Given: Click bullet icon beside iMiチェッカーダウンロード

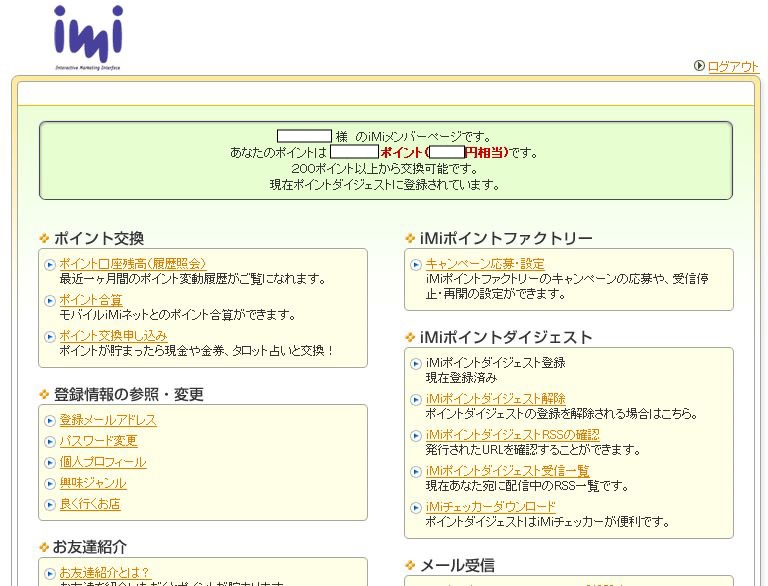Looking at the screenshot, I should click(415, 508).
